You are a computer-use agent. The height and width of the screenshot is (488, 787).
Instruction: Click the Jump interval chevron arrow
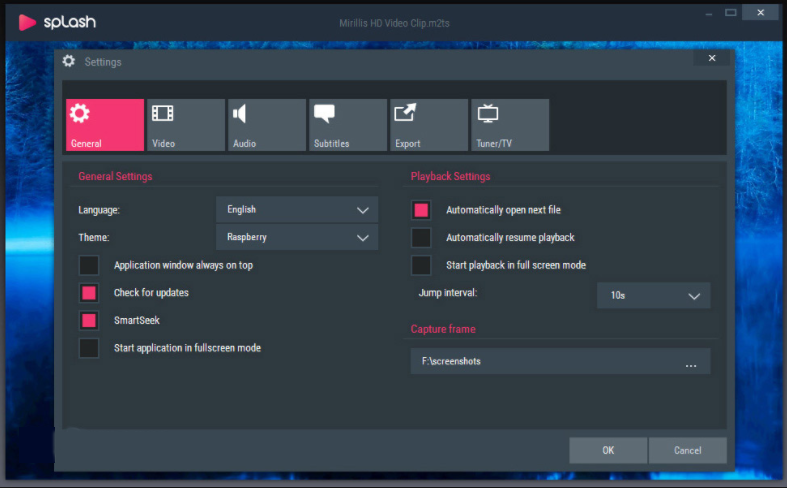pyautogui.click(x=694, y=296)
